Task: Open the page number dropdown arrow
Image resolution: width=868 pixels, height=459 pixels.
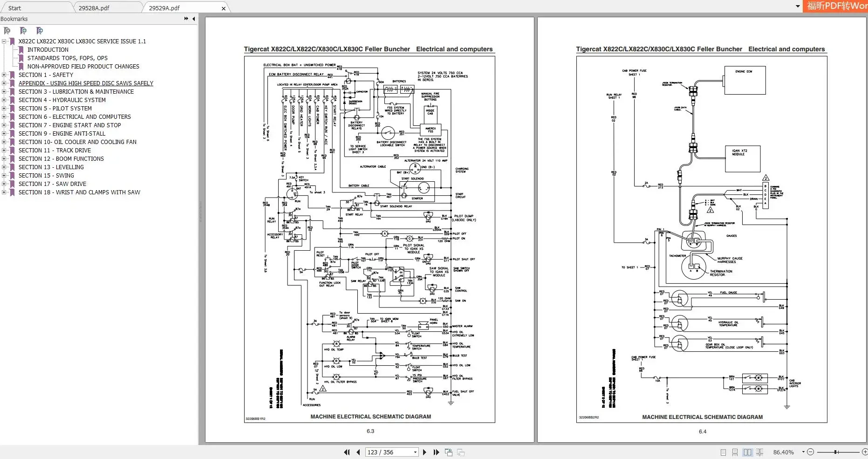Action: tap(414, 452)
